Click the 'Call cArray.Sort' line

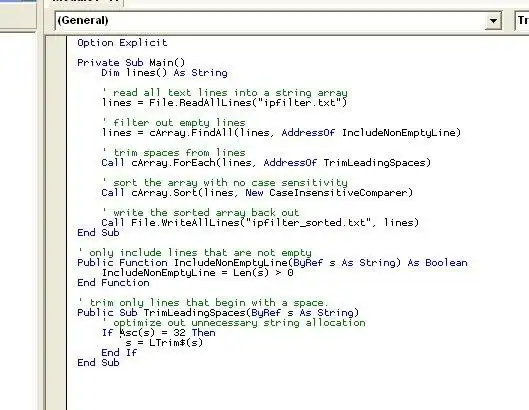257,193
